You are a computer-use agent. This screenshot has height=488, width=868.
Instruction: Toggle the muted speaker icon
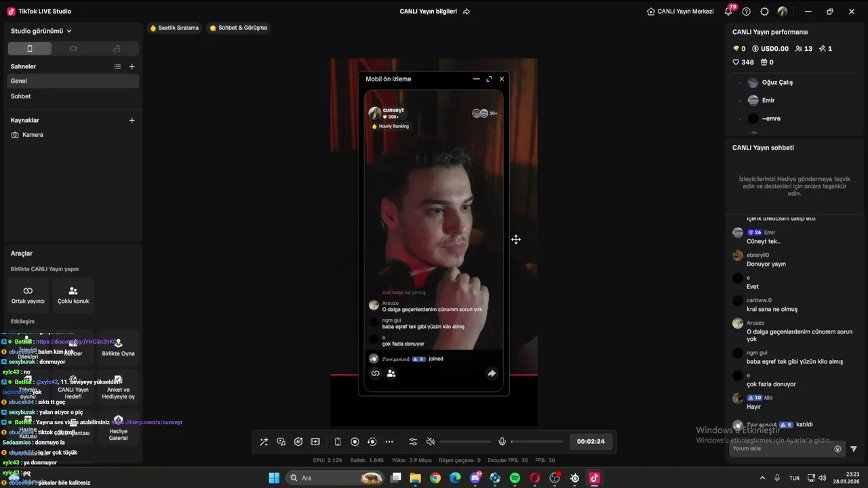click(x=430, y=442)
